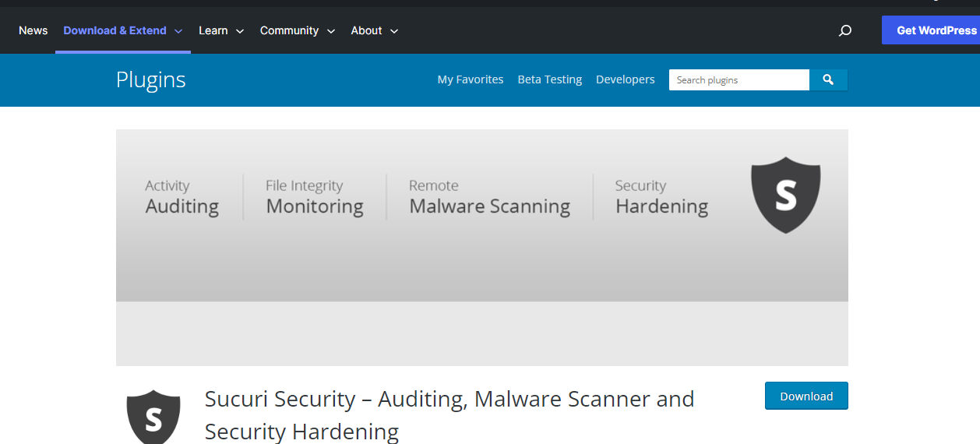Image resolution: width=980 pixels, height=444 pixels.
Task: Open Developers link
Action: [x=626, y=79]
